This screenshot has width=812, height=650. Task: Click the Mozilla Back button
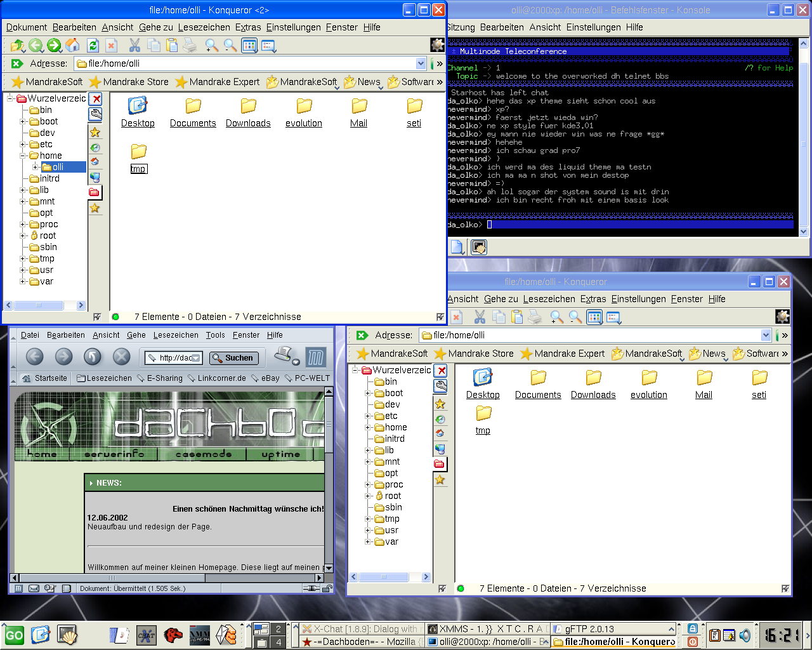pos(35,357)
